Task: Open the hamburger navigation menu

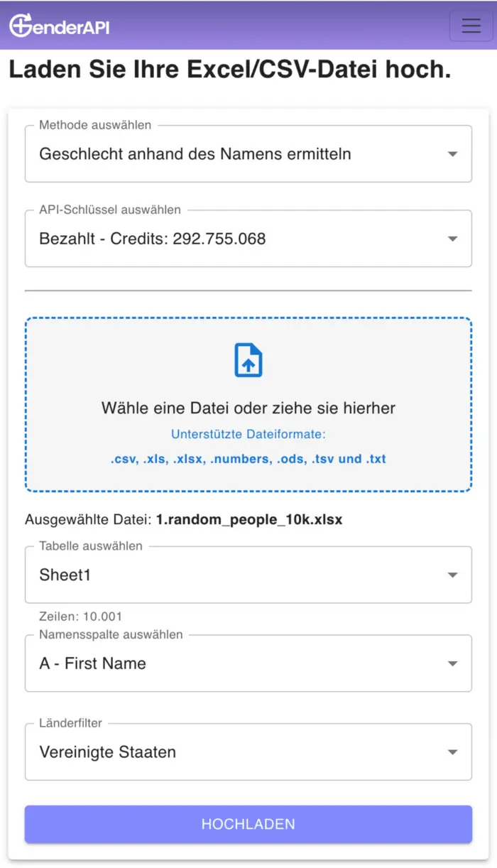Action: [471, 26]
